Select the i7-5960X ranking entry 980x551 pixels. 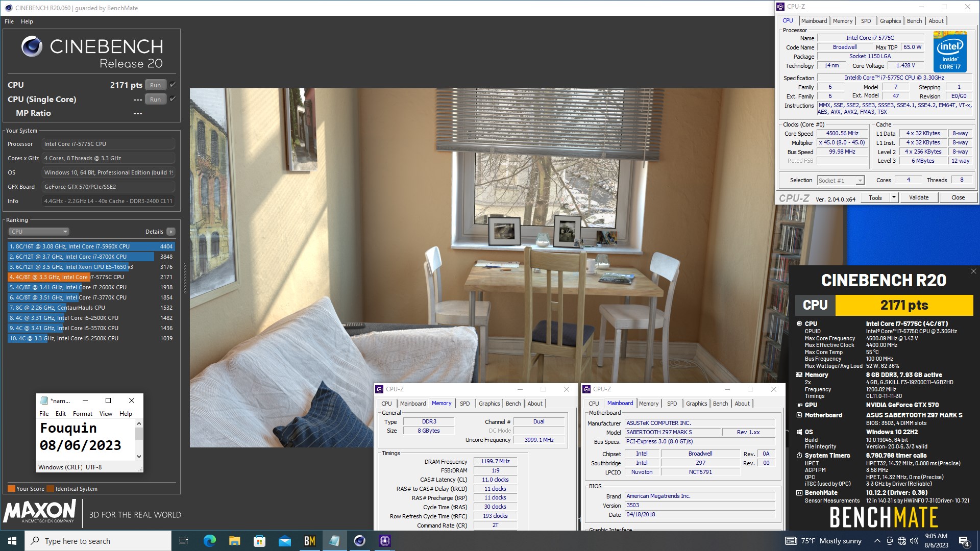coord(91,246)
